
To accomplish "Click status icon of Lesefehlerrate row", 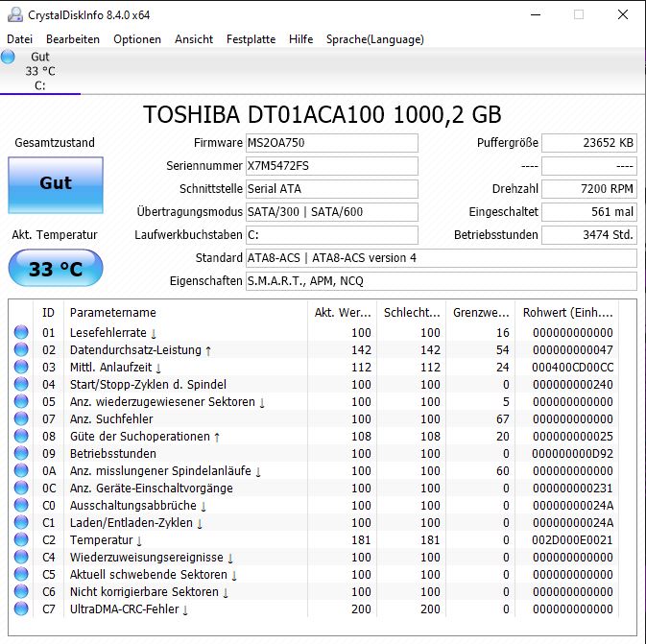I will pos(21,332).
